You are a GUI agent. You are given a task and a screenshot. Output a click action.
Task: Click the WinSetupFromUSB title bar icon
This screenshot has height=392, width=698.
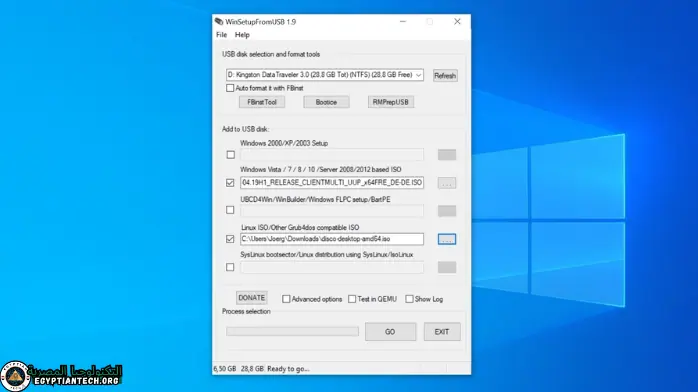[x=219, y=21]
